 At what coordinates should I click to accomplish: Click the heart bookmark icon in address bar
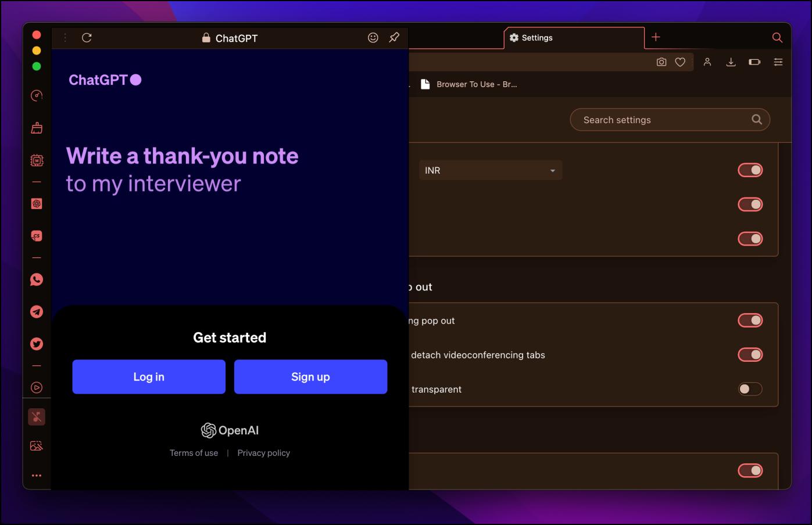click(x=680, y=62)
